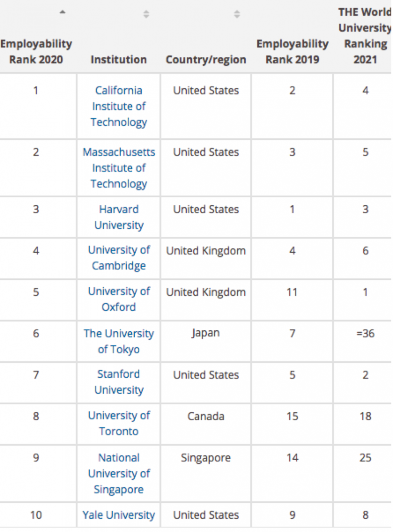The image size is (393, 532).
Task: Open University of Cambridge link
Action: [119, 258]
